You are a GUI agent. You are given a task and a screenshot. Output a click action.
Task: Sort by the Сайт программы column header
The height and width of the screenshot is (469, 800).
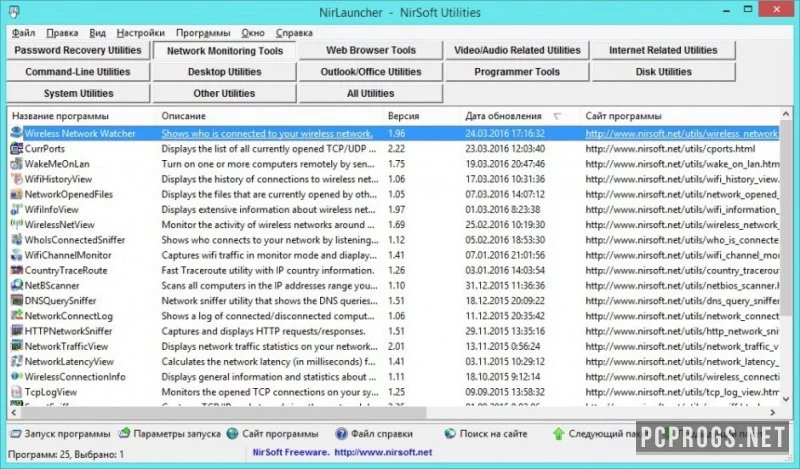[x=680, y=116]
